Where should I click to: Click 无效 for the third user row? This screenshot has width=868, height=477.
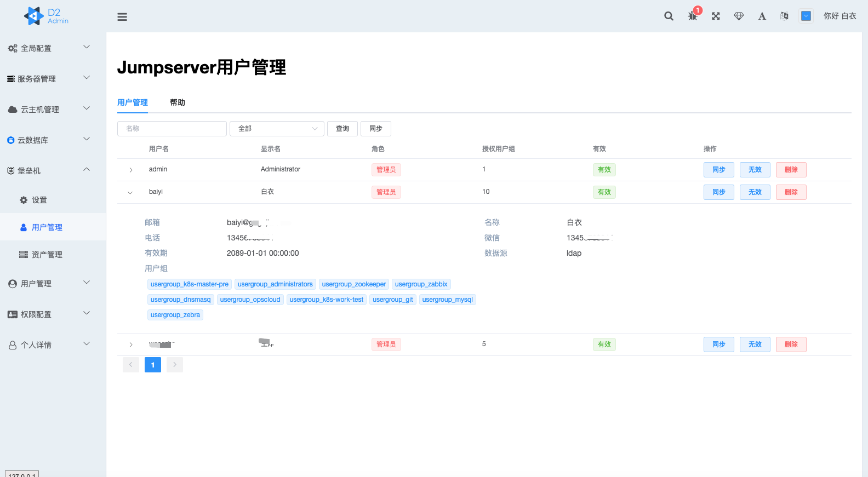point(755,344)
